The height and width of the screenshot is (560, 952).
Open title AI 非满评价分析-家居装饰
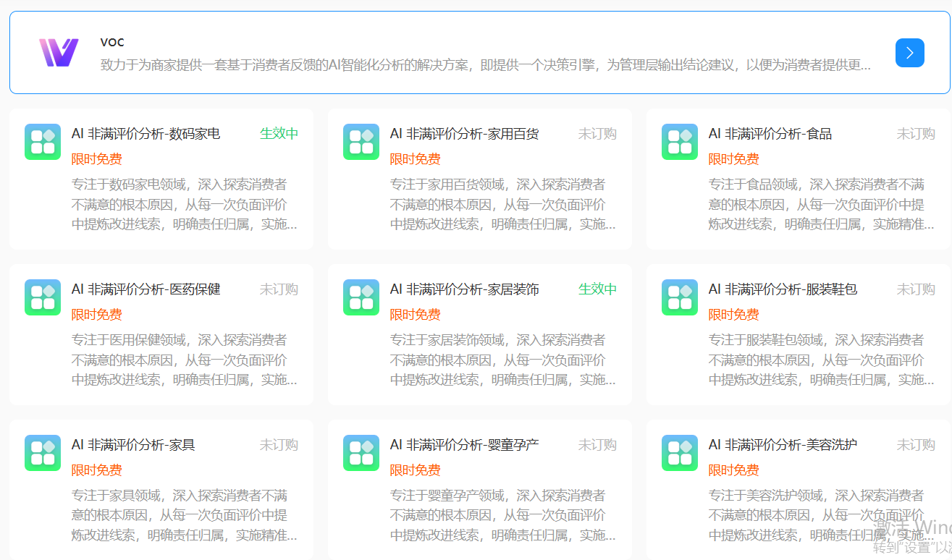[x=464, y=289]
